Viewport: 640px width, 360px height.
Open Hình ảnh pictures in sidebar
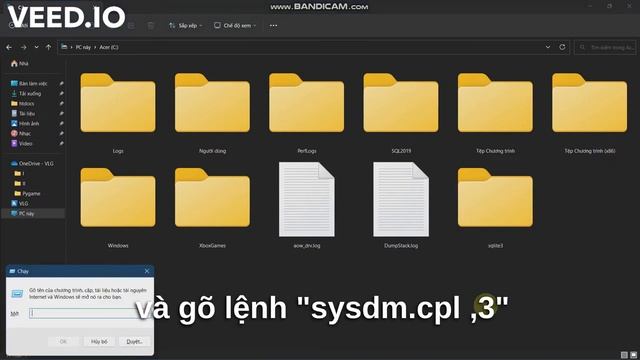coord(25,123)
